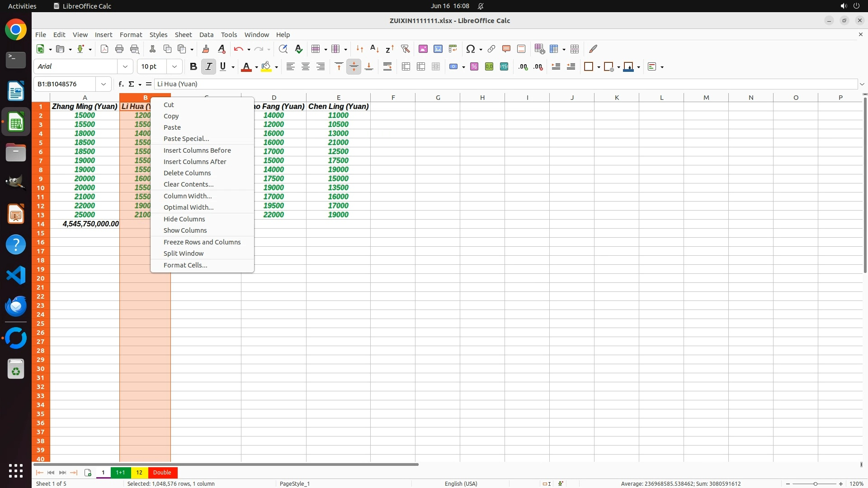Switch to the Double sheet tab

click(162, 473)
